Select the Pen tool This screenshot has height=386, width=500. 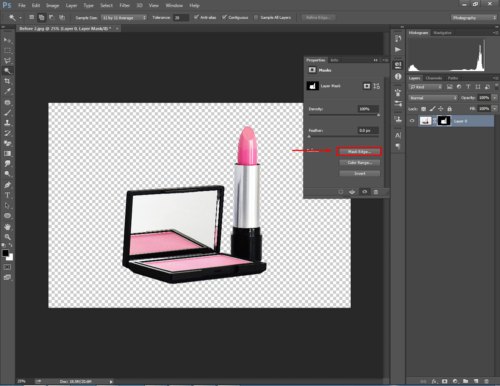click(x=7, y=185)
